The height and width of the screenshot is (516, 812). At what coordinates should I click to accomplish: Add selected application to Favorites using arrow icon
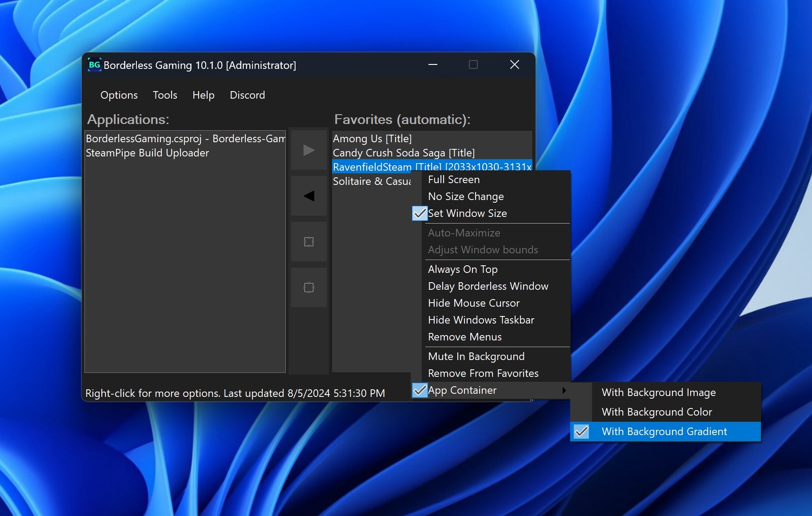coord(308,150)
